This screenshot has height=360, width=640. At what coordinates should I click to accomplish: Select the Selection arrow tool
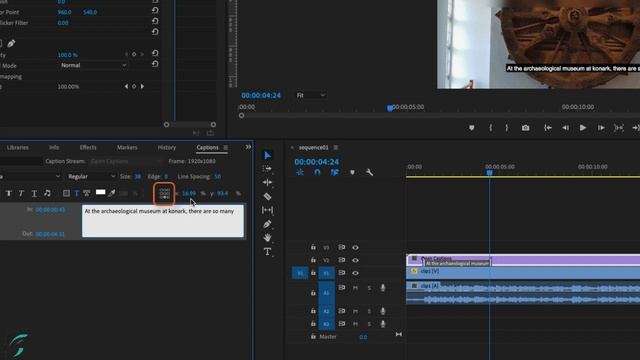[x=267, y=156]
